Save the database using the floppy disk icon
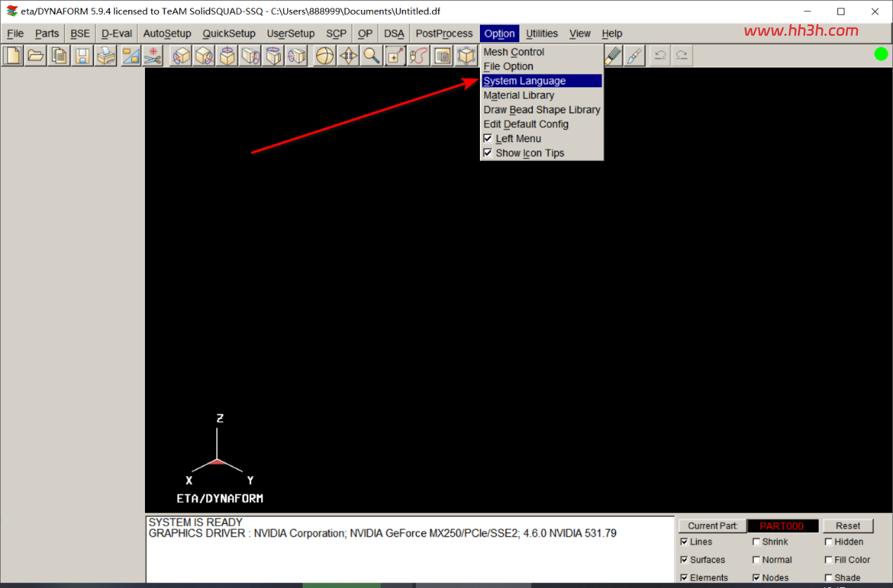This screenshot has height=588, width=893. (82, 56)
